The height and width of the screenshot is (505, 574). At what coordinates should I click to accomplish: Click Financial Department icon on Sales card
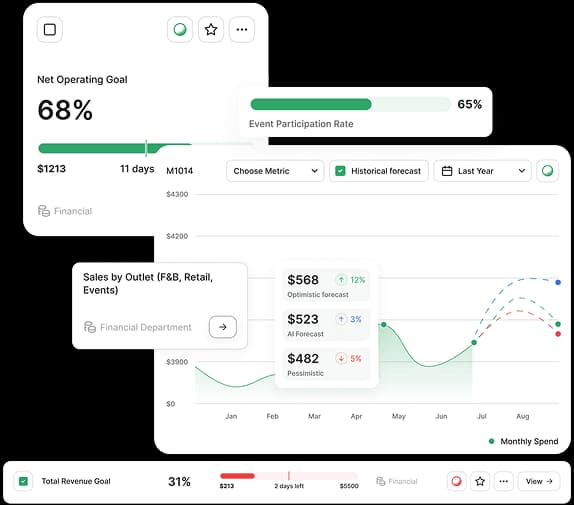90,327
